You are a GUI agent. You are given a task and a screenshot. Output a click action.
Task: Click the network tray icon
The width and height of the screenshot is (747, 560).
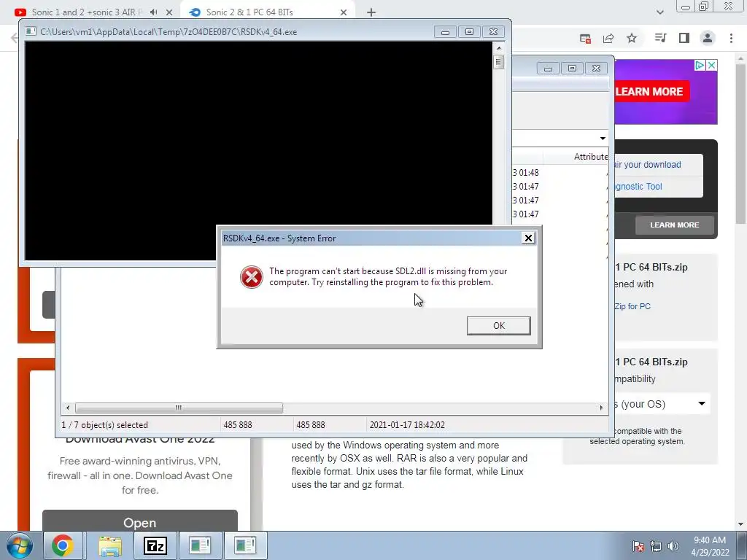656,546
